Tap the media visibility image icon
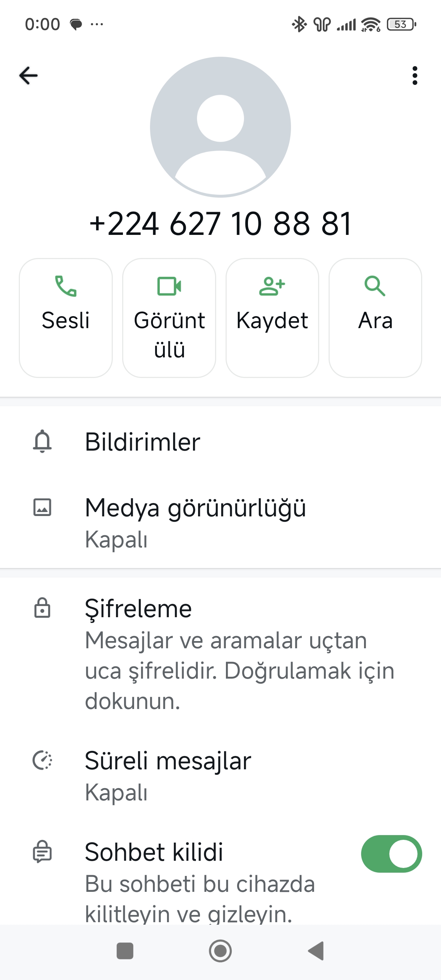441x980 pixels. click(x=42, y=507)
